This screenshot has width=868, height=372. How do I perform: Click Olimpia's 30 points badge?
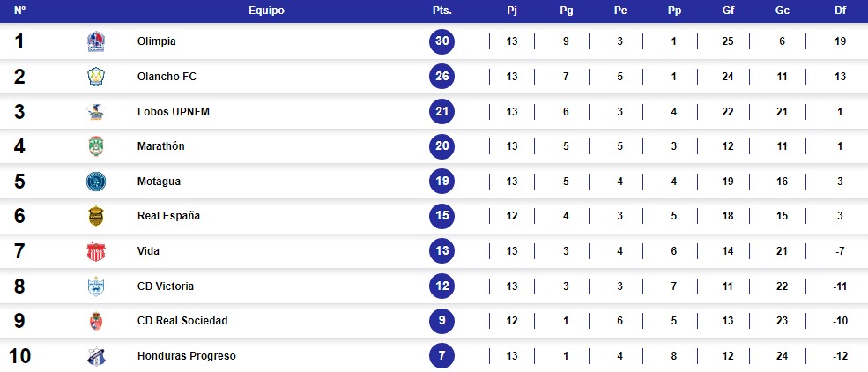(442, 41)
